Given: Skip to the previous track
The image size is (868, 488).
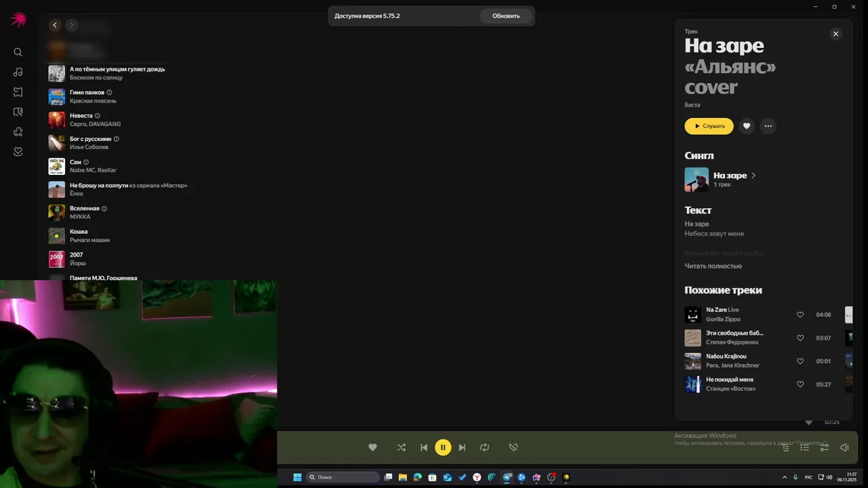Looking at the screenshot, I should (x=424, y=447).
